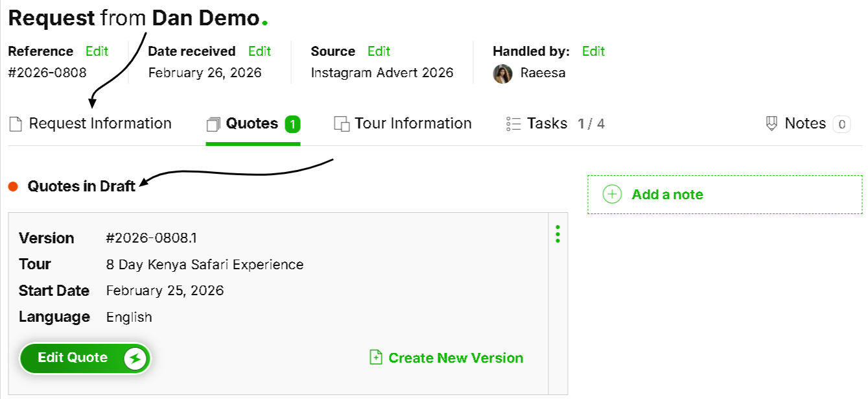Screen dimensions: 868x399
Task: Click the Notes pencil icon
Action: pyautogui.click(x=771, y=124)
